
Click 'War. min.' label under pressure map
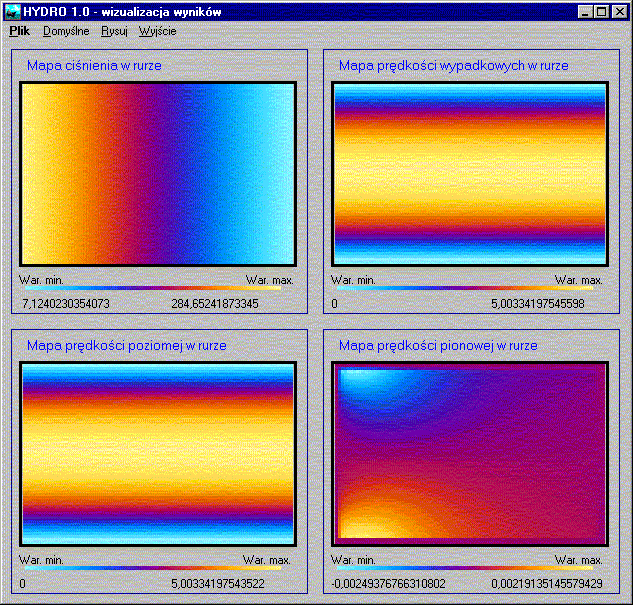41,280
